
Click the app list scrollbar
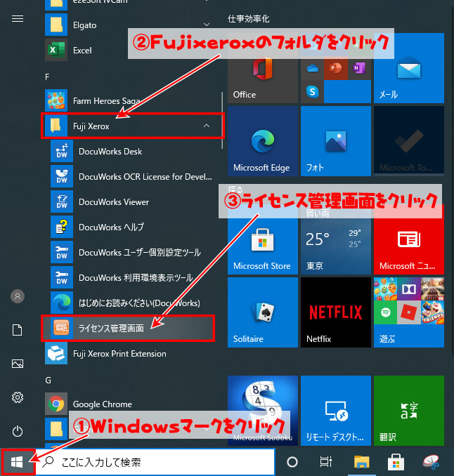point(223,120)
